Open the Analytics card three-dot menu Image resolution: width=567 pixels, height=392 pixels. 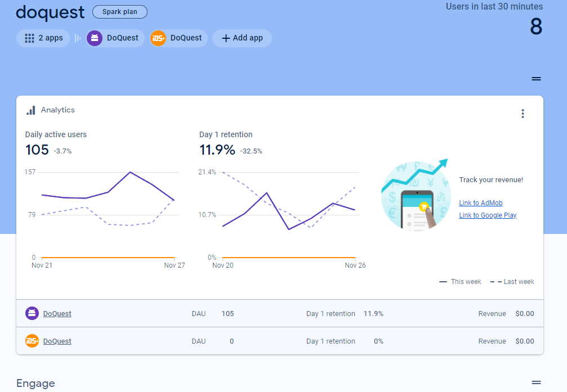pos(523,114)
